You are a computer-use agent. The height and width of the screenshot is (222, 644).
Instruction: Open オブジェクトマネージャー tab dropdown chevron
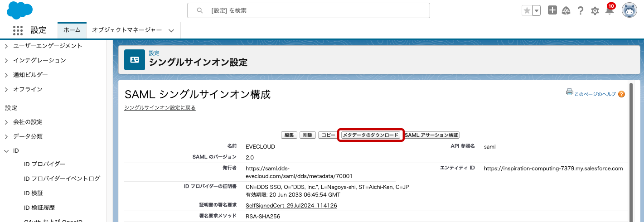(x=171, y=30)
